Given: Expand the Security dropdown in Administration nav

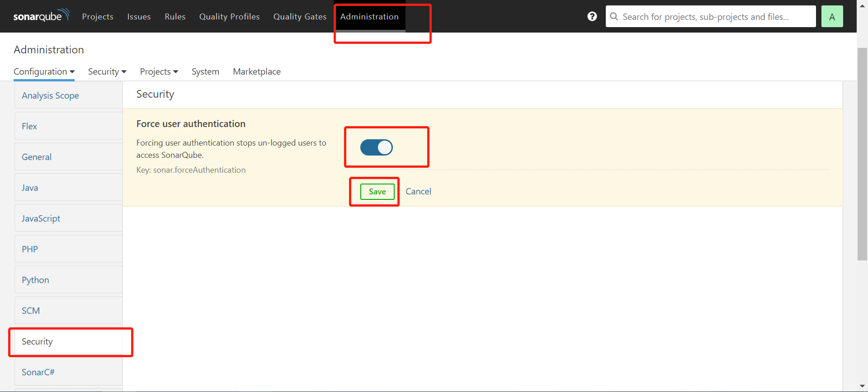Looking at the screenshot, I should [107, 71].
